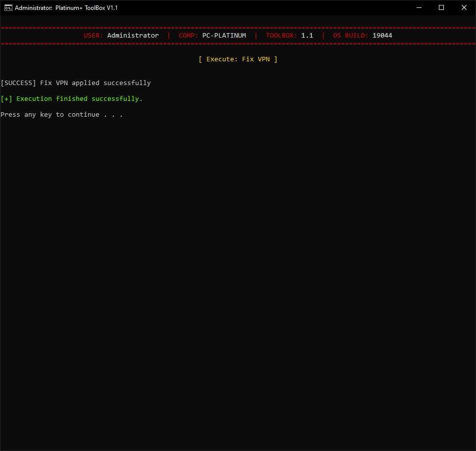Click the 'USER:' label in header
476x451 pixels.
(93, 36)
